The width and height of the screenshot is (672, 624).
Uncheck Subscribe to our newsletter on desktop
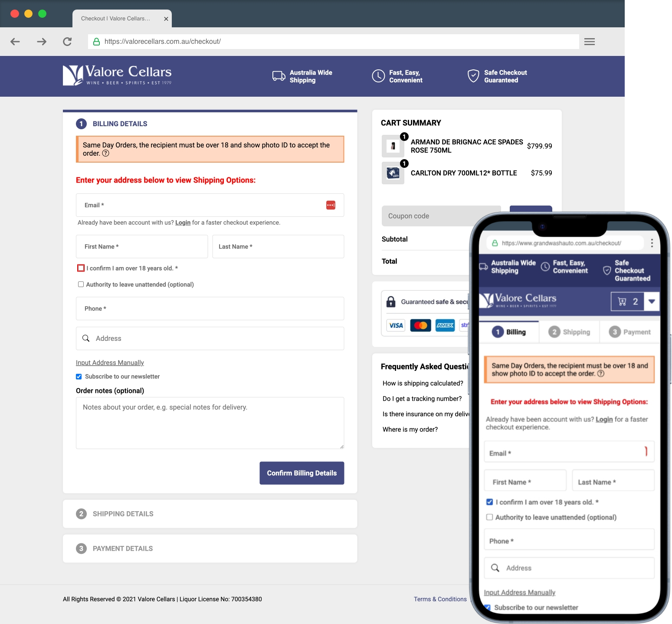coord(79,376)
